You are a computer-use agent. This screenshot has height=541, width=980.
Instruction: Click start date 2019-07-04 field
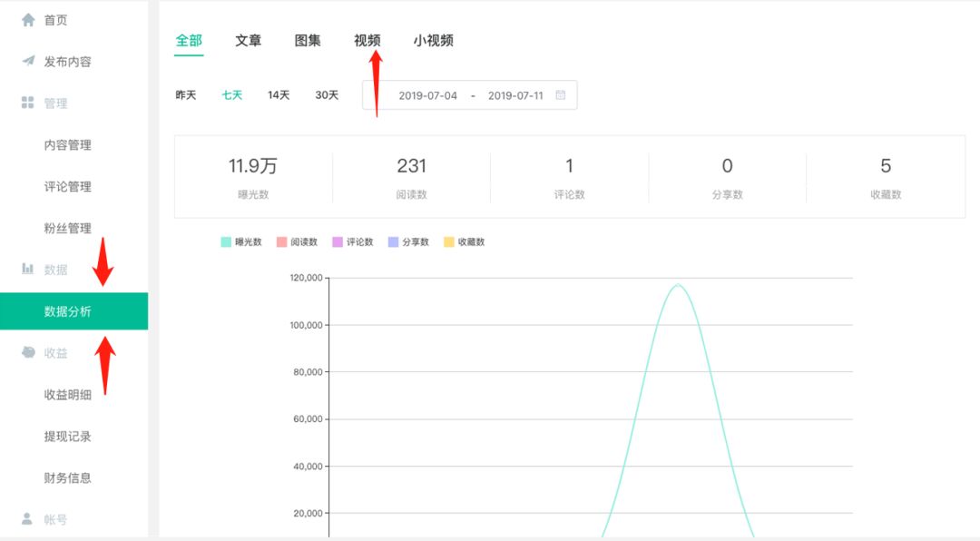coord(427,95)
